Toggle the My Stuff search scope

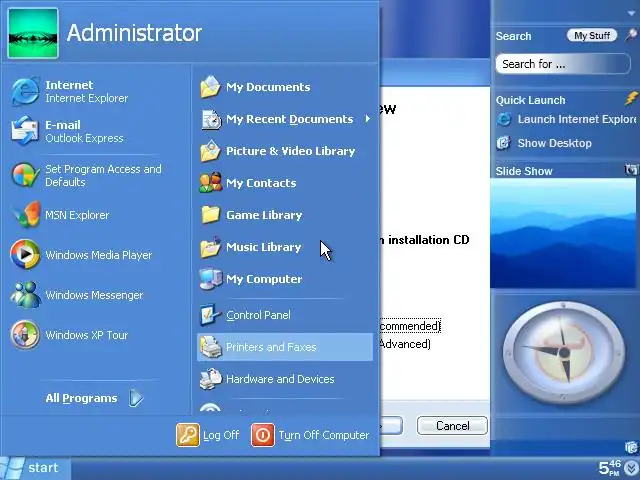592,36
